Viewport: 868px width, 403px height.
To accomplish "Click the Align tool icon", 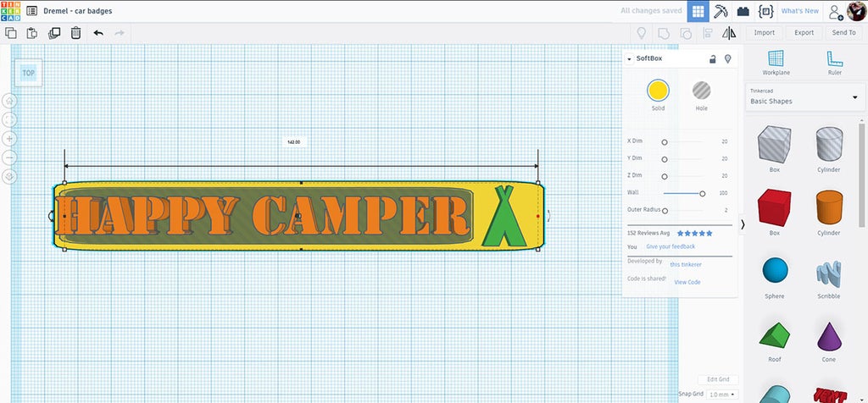I will 708,33.
